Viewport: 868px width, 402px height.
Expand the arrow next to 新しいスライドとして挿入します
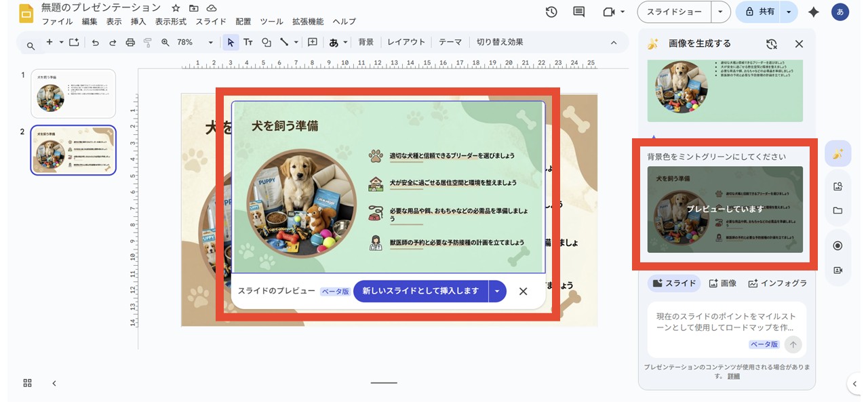click(497, 291)
